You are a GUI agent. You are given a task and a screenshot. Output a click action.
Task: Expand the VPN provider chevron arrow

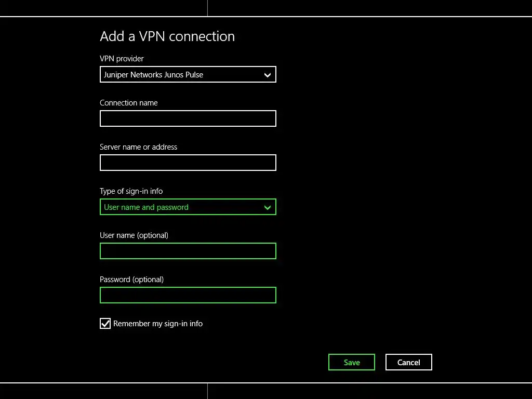pyautogui.click(x=268, y=75)
